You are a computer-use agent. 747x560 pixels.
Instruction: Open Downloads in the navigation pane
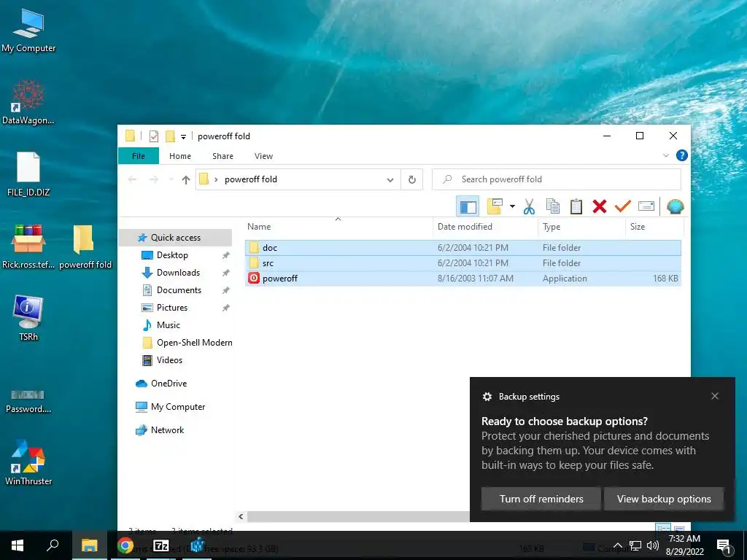(x=178, y=273)
